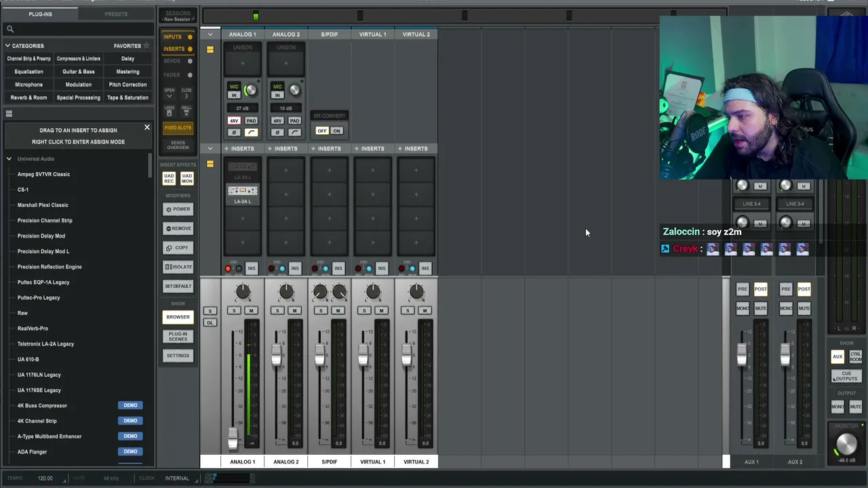Invert polarity on Analog 2
The image size is (868, 488).
[x=277, y=132]
